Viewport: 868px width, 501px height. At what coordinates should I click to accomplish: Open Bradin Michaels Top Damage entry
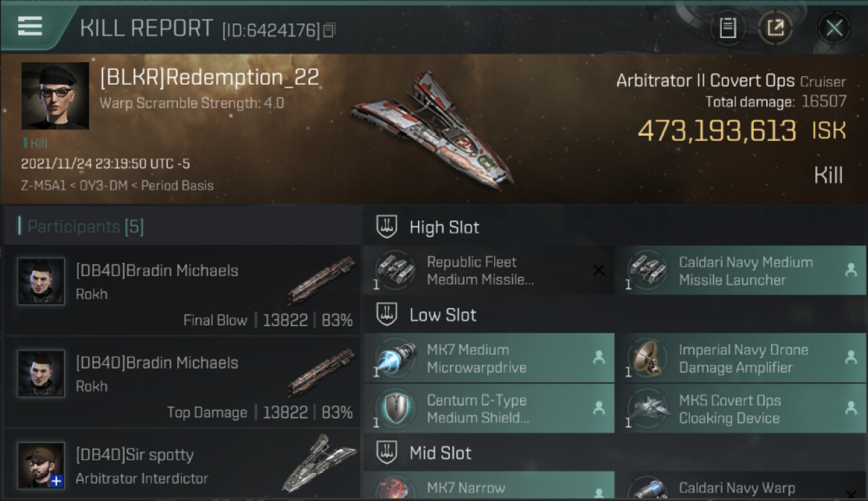[182, 382]
